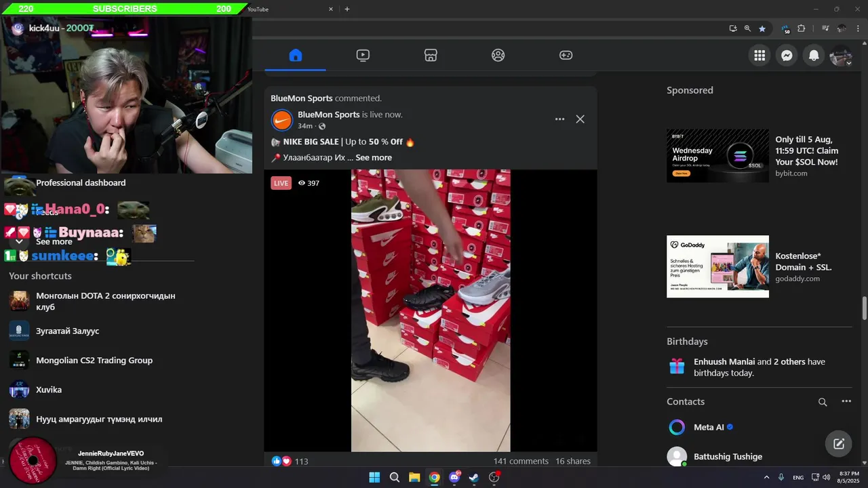
Task: Click the Kostenlose Domain + SSL ad text
Action: click(804, 262)
